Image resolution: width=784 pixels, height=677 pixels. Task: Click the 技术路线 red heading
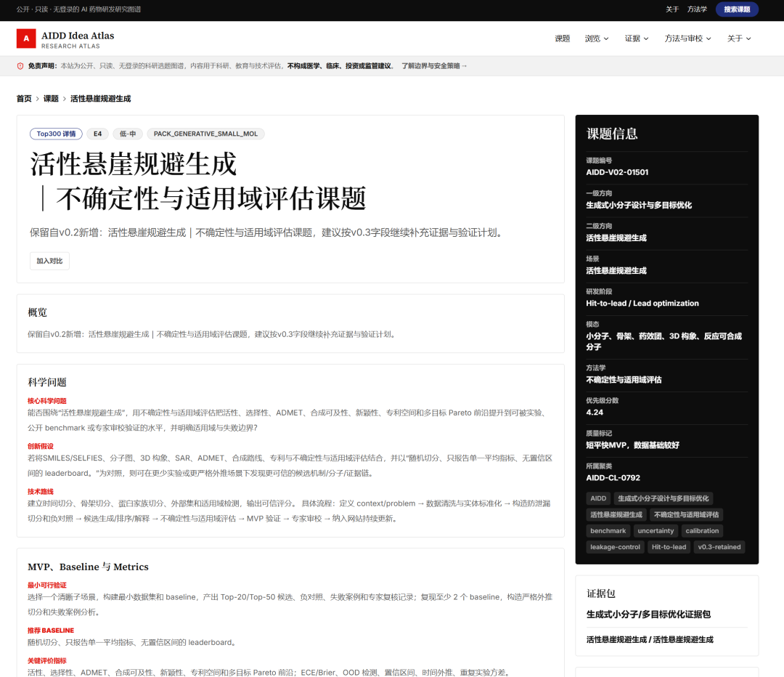[x=41, y=492]
